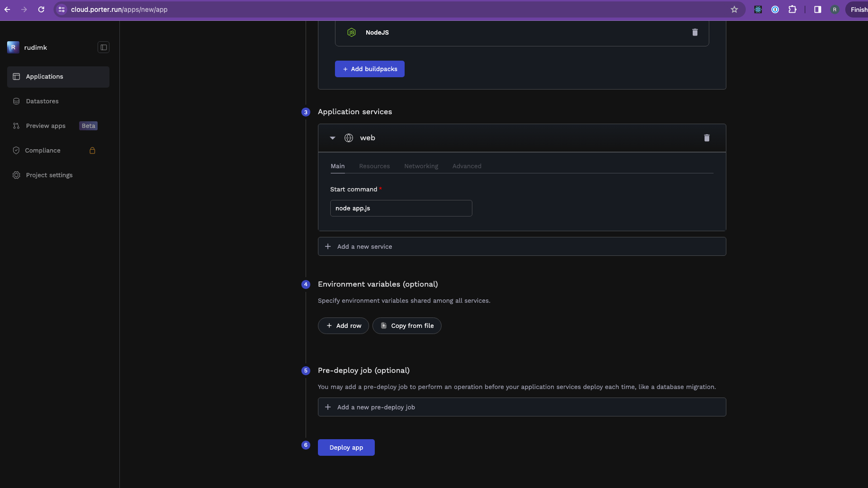Click the Compliance lock icon
The height and width of the screenshot is (488, 868).
(x=92, y=151)
